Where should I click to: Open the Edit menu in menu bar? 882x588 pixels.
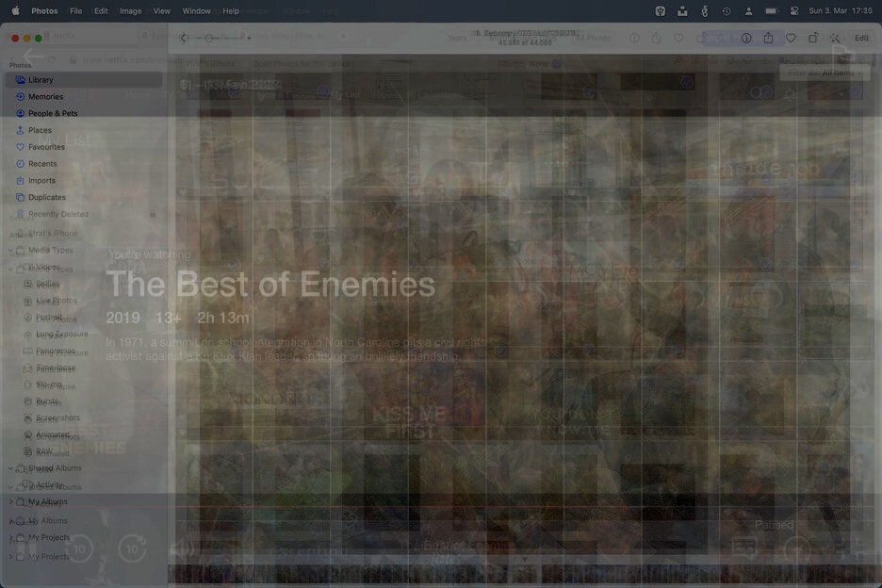[x=101, y=10]
